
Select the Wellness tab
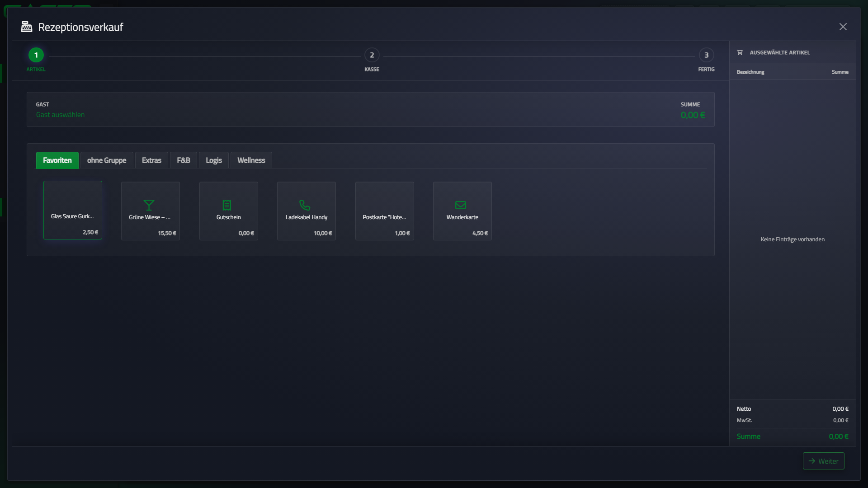251,160
